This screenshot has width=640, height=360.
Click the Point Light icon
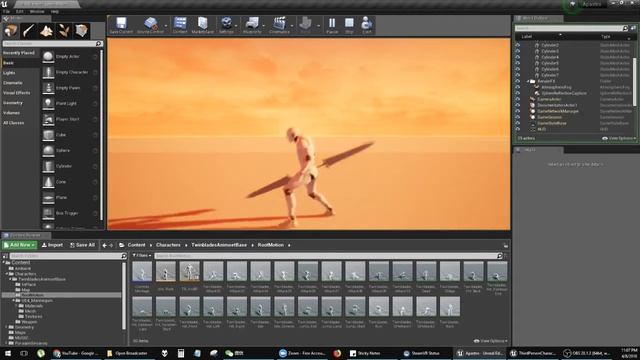48,103
